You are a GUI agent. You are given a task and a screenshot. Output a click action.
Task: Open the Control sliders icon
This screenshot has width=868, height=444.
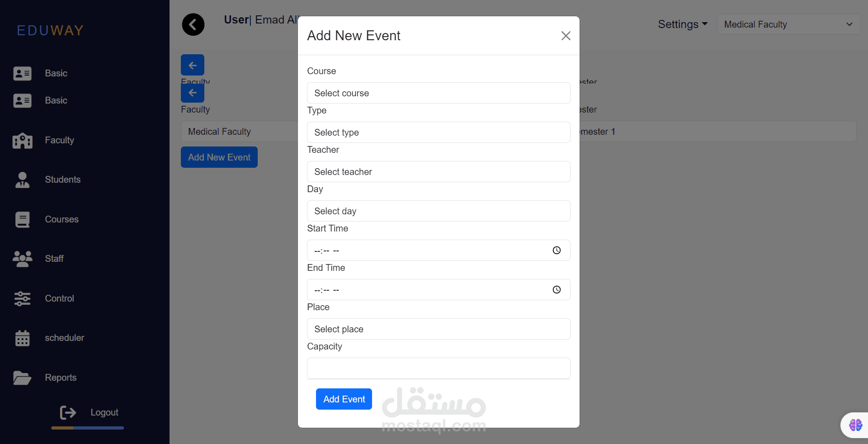pyautogui.click(x=23, y=298)
